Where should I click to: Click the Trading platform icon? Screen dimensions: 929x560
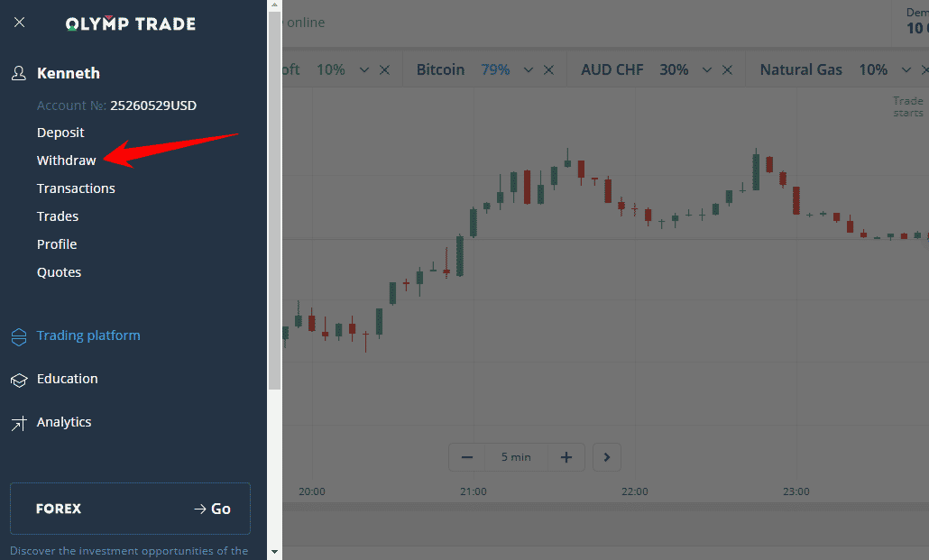[x=19, y=336]
